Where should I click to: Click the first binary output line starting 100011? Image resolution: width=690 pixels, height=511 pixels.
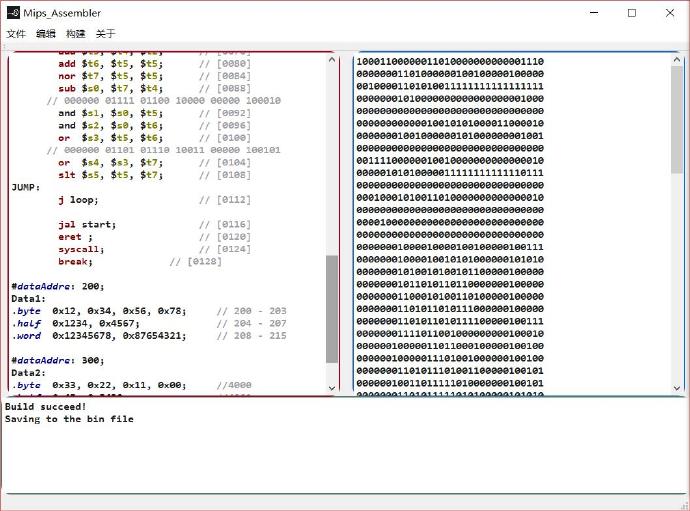pyautogui.click(x=450, y=62)
